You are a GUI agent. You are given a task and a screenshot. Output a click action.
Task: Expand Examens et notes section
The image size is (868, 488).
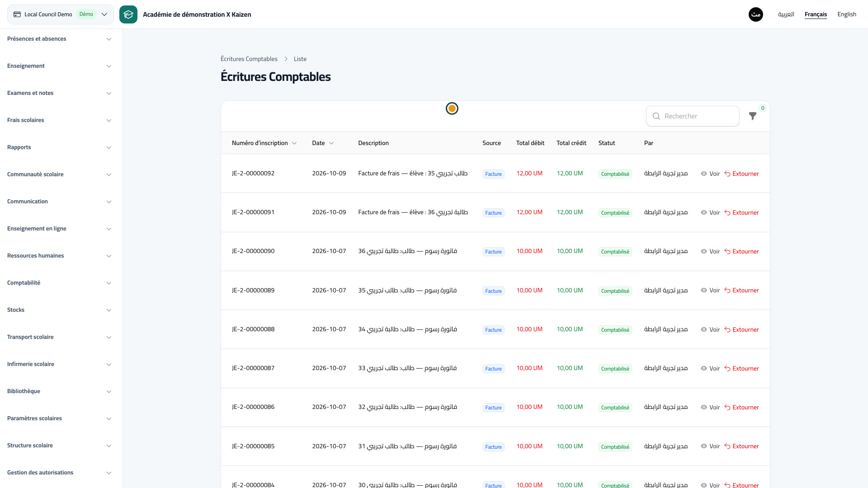coord(59,93)
